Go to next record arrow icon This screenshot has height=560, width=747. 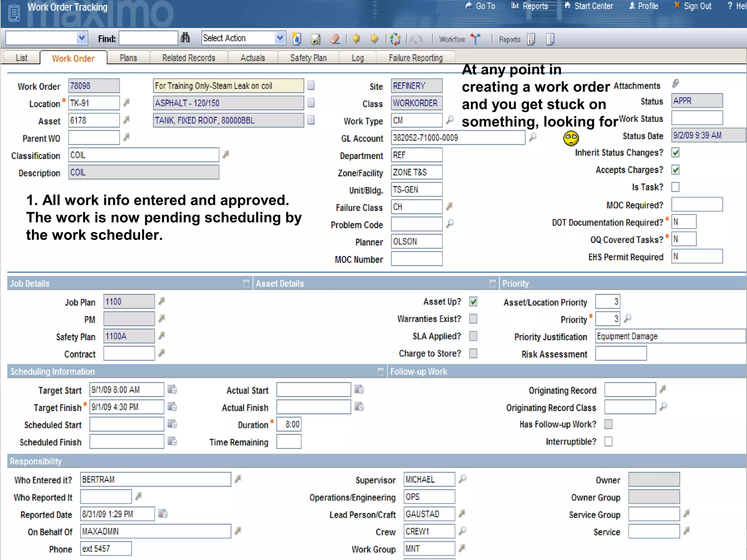(374, 39)
